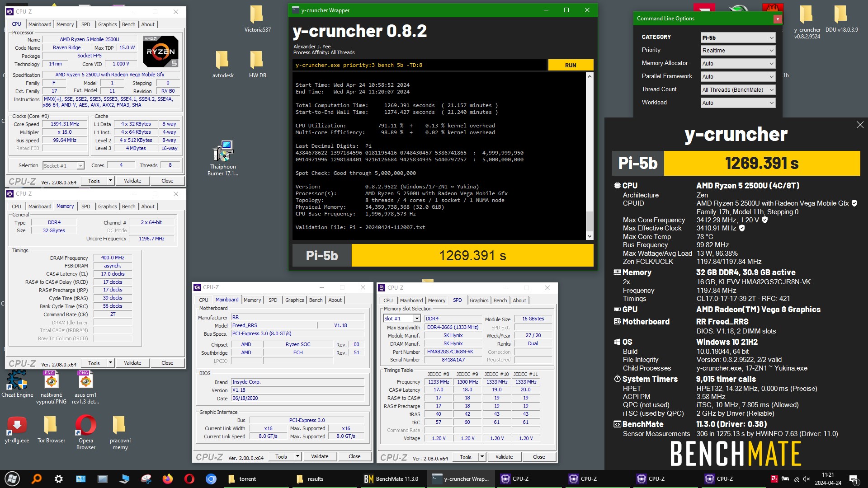The width and height of the screenshot is (868, 488).
Task: Open the Tor Browser desktop folder
Action: tap(51, 430)
